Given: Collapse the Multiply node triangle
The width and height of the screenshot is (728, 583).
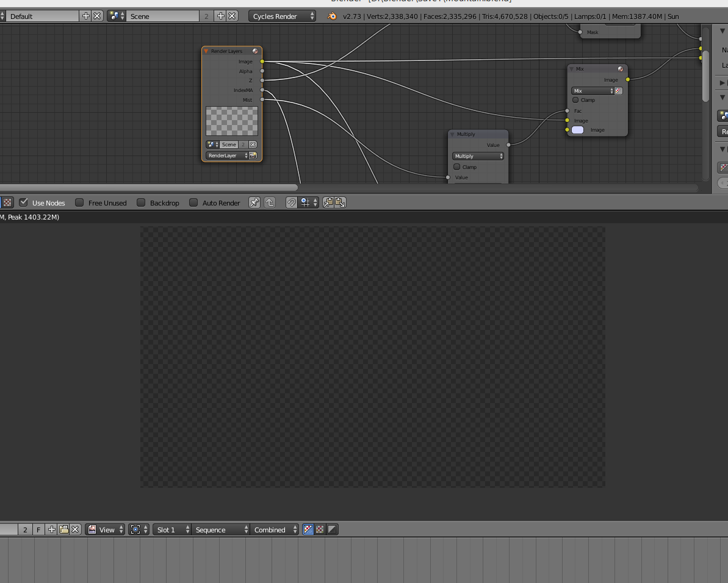Looking at the screenshot, I should 452,134.
